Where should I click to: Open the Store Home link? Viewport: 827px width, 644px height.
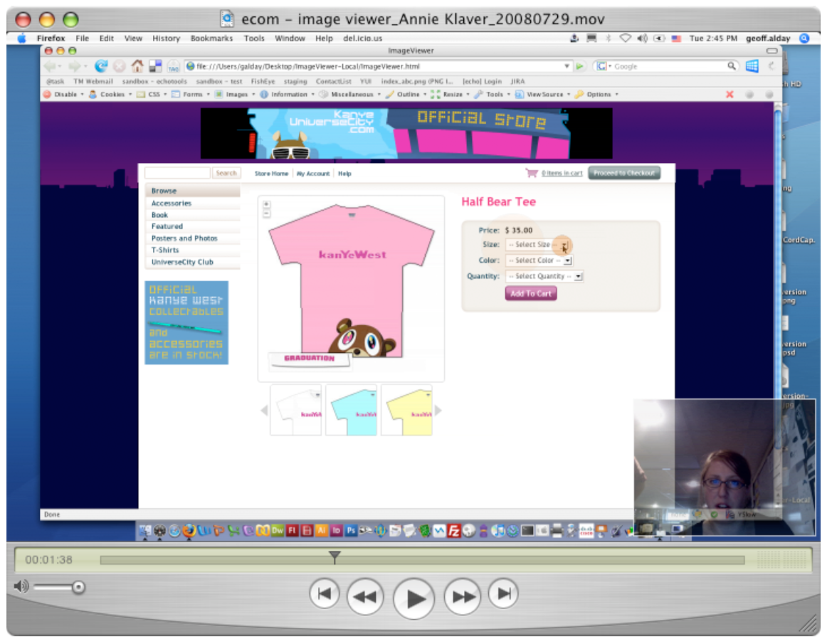271,174
